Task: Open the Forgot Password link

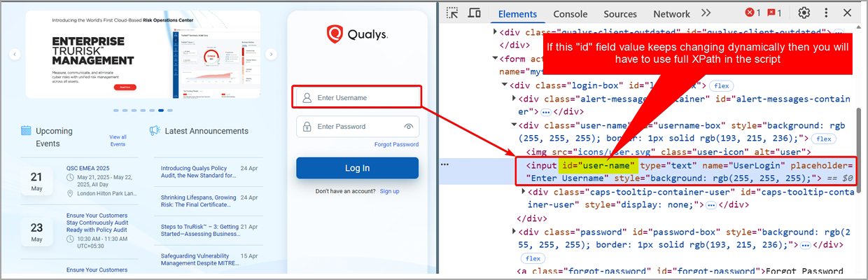Action: tap(396, 144)
